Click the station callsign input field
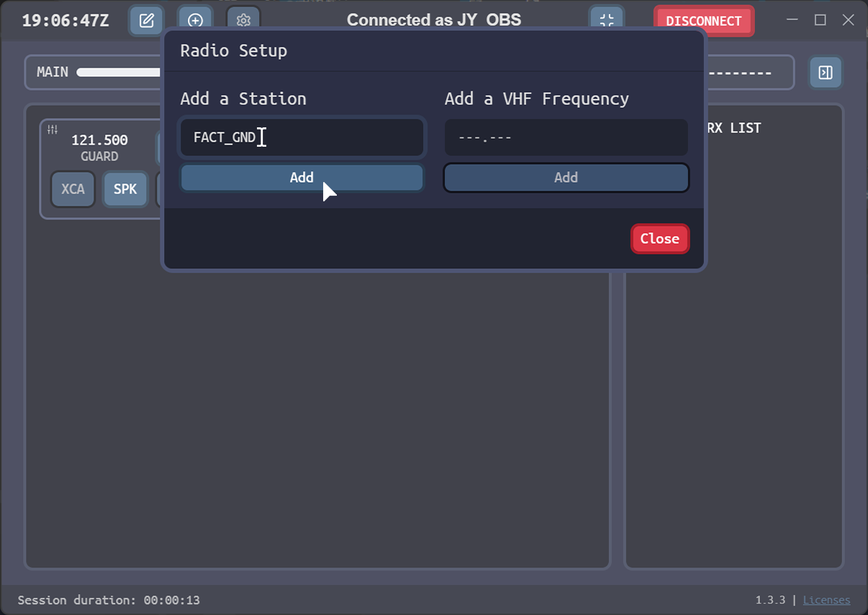The width and height of the screenshot is (868, 615). tap(302, 137)
